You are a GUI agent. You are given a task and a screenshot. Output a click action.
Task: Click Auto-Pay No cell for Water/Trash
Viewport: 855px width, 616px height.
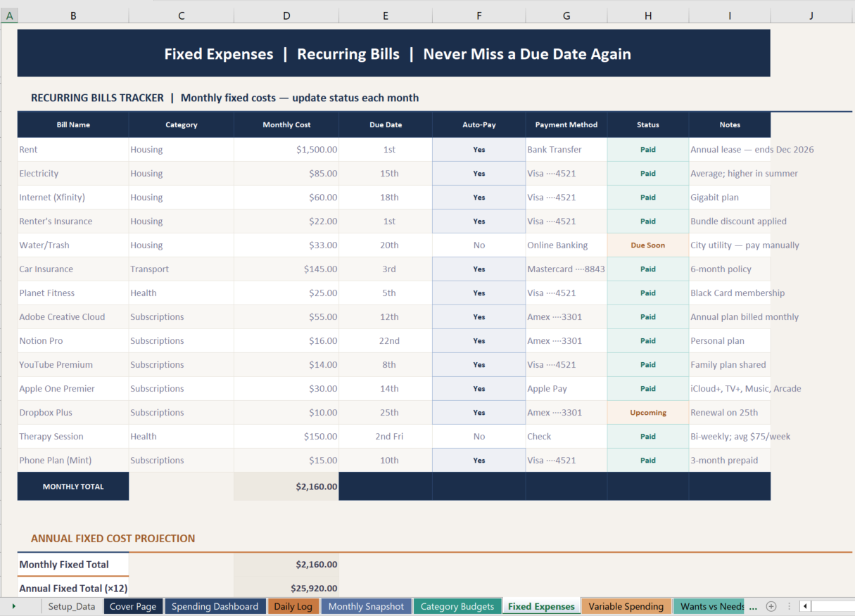tap(479, 245)
